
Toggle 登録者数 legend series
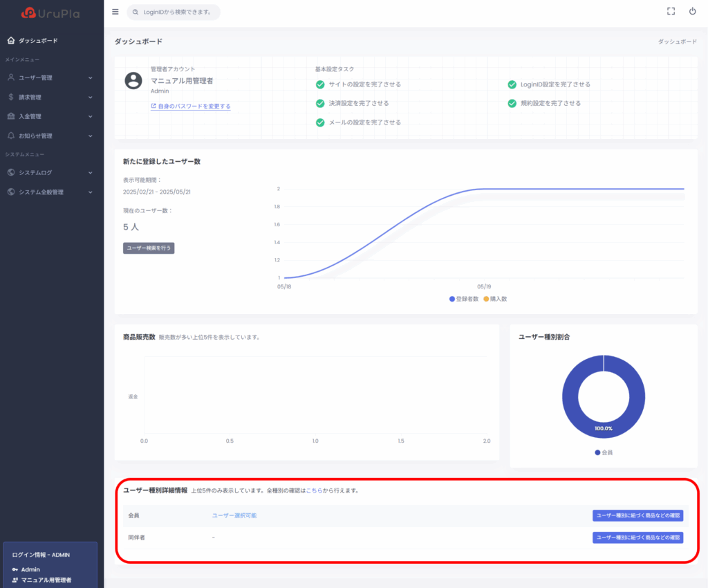click(464, 299)
